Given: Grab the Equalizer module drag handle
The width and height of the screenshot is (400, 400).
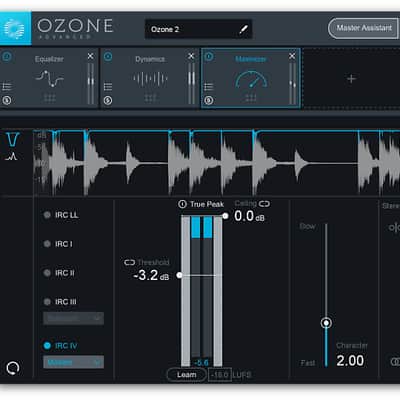Looking at the screenshot, I should (50, 98).
